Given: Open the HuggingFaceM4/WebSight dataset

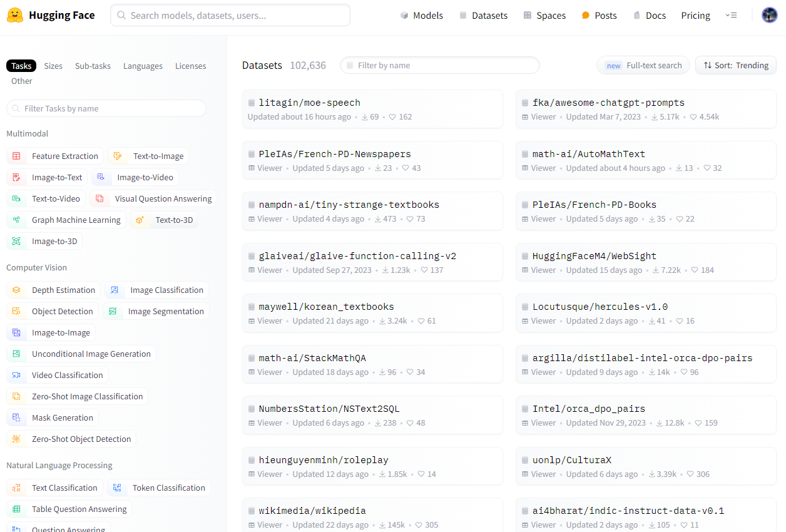Looking at the screenshot, I should [x=646, y=263].
